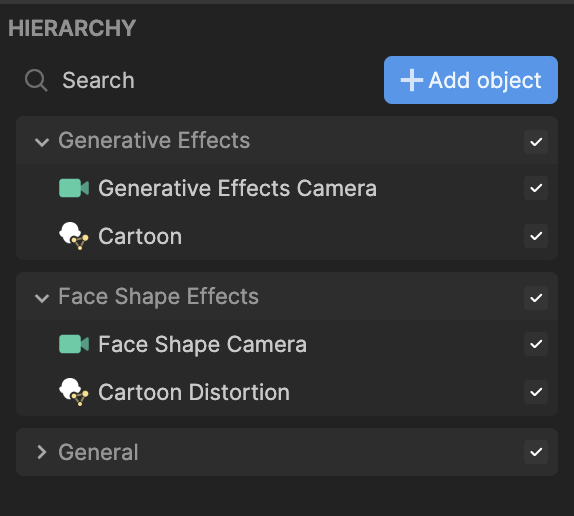Click the Add object button

(x=471, y=80)
